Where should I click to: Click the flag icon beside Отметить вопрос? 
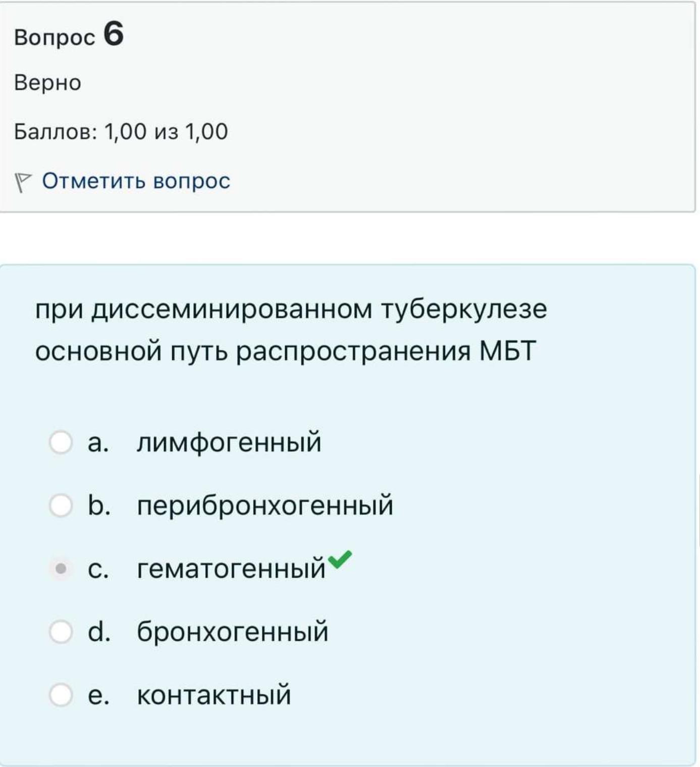tap(22, 182)
